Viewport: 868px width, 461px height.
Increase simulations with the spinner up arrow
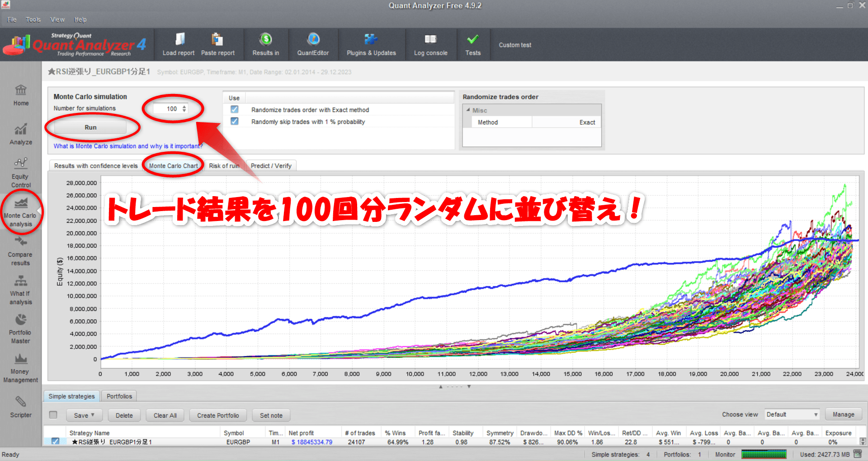point(184,106)
